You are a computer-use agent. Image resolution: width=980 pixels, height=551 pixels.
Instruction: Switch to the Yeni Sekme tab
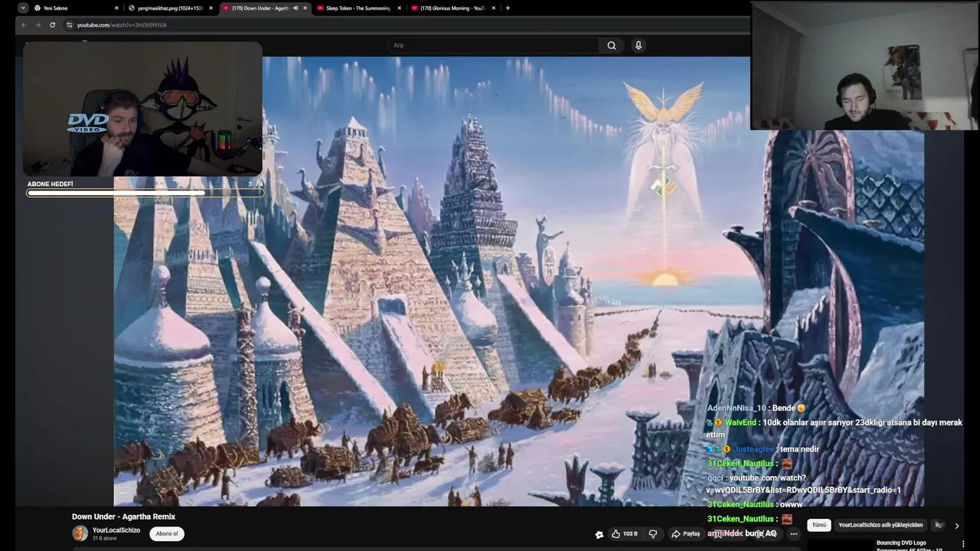76,8
